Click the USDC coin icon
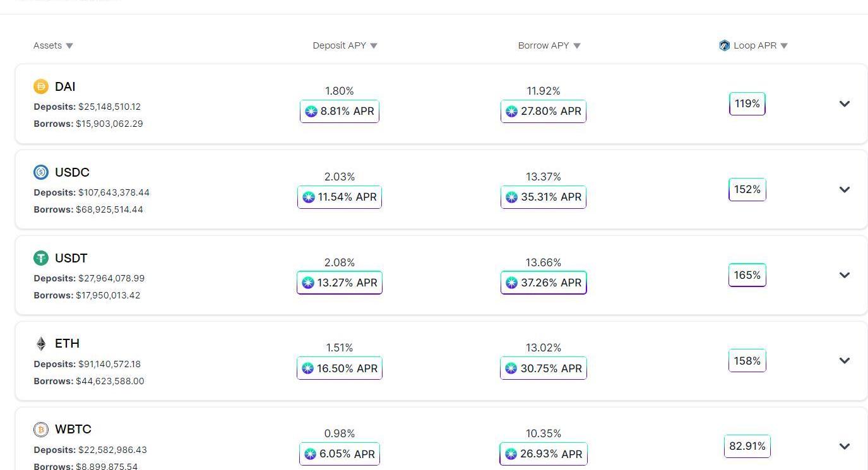The width and height of the screenshot is (868, 470). [x=41, y=172]
